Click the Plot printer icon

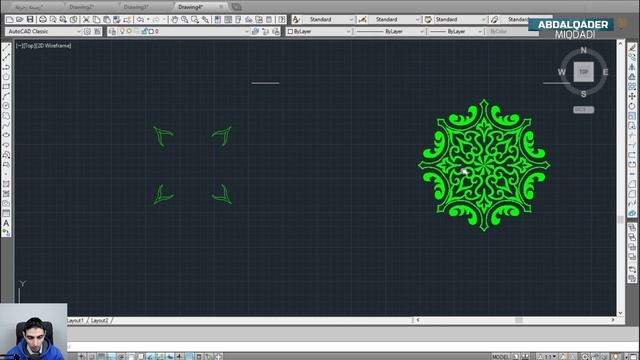tap(42, 19)
